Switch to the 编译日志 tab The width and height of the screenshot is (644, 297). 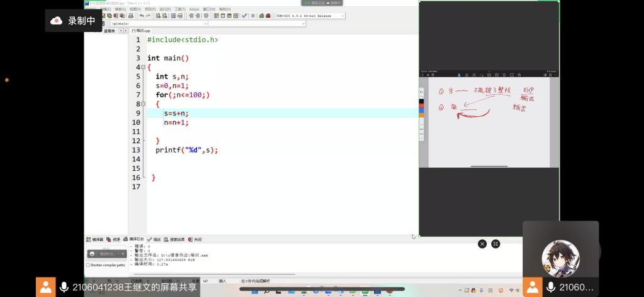[x=135, y=239]
